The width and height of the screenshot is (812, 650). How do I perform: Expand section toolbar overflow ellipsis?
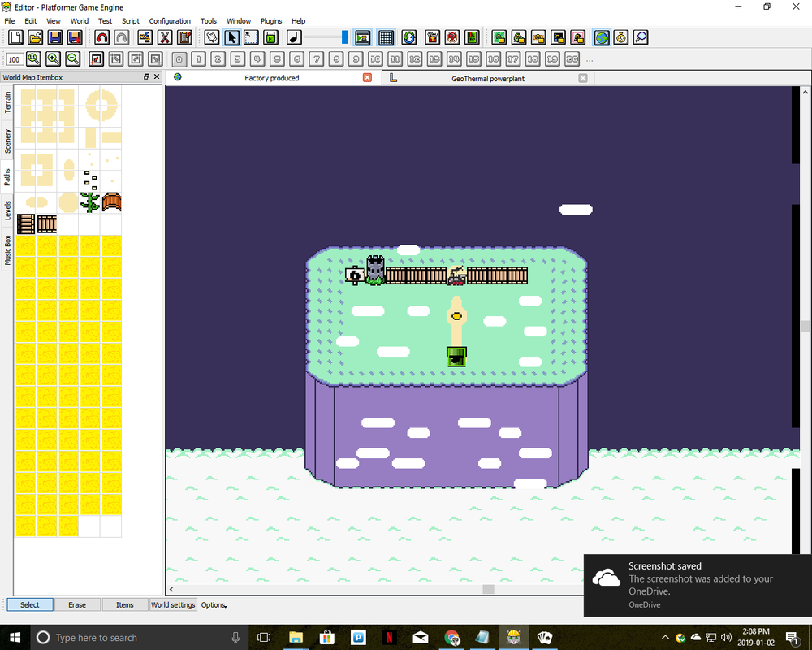pyautogui.click(x=590, y=59)
